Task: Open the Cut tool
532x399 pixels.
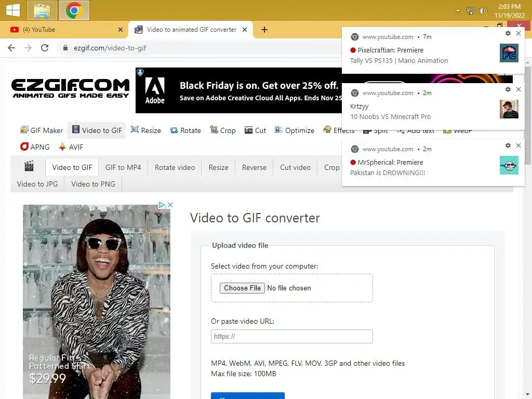Action: pos(255,130)
